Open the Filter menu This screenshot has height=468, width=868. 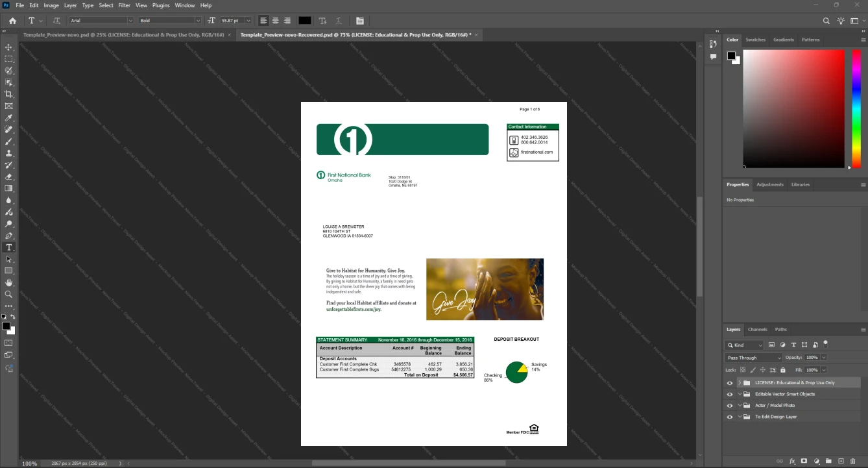point(124,5)
